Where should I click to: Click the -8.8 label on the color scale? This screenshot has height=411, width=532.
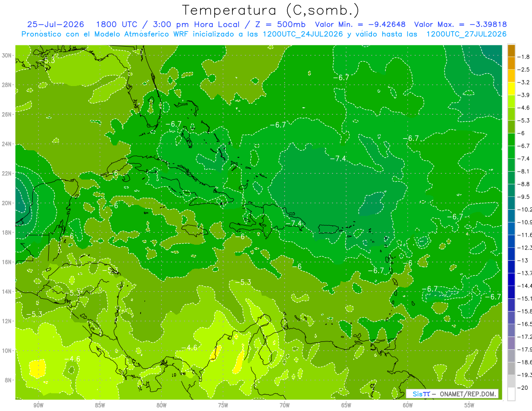(524, 184)
